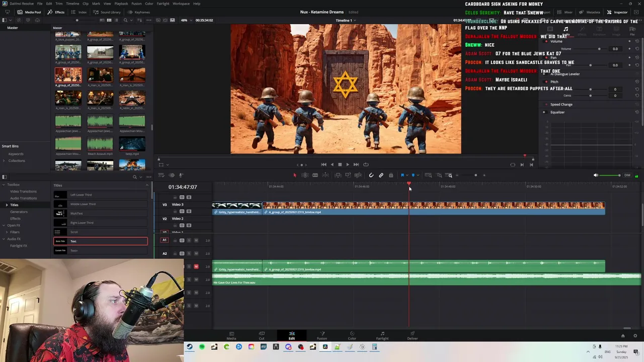Toggle the Position Lock padlock icon
The image size is (644, 362).
tap(391, 175)
